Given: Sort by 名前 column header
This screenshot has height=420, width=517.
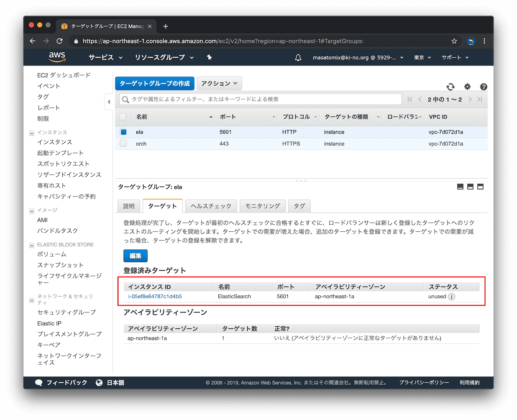Looking at the screenshot, I should tap(174, 117).
